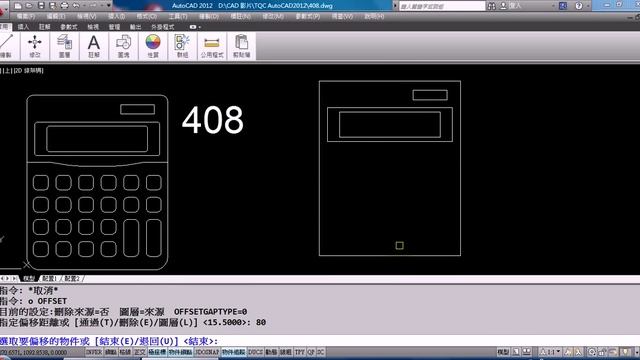
Task: Click the Save As icon in quick access toolbar
Action: click(x=53, y=6)
